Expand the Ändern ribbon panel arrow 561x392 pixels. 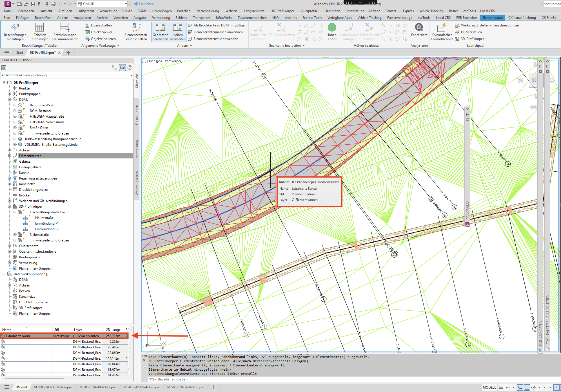(191, 46)
